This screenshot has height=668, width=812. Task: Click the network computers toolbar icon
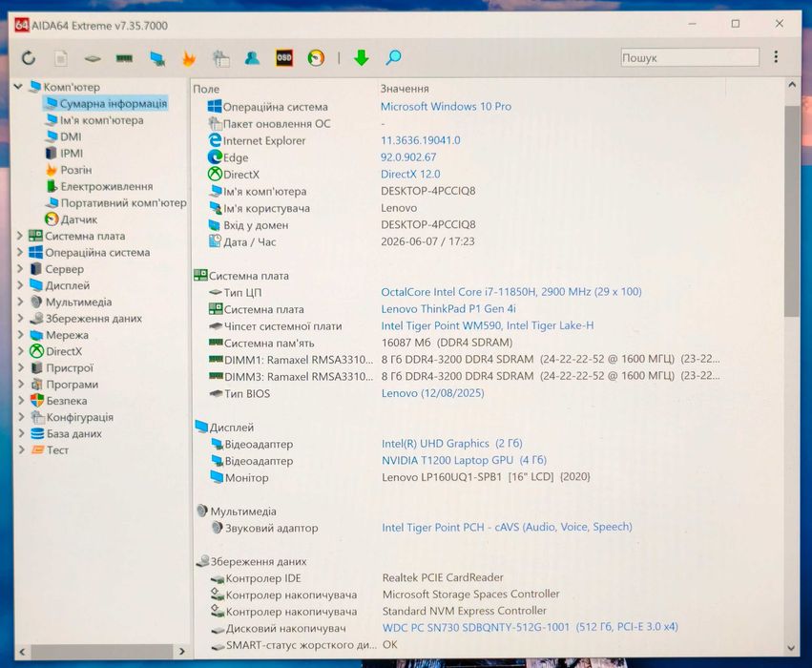[157, 58]
